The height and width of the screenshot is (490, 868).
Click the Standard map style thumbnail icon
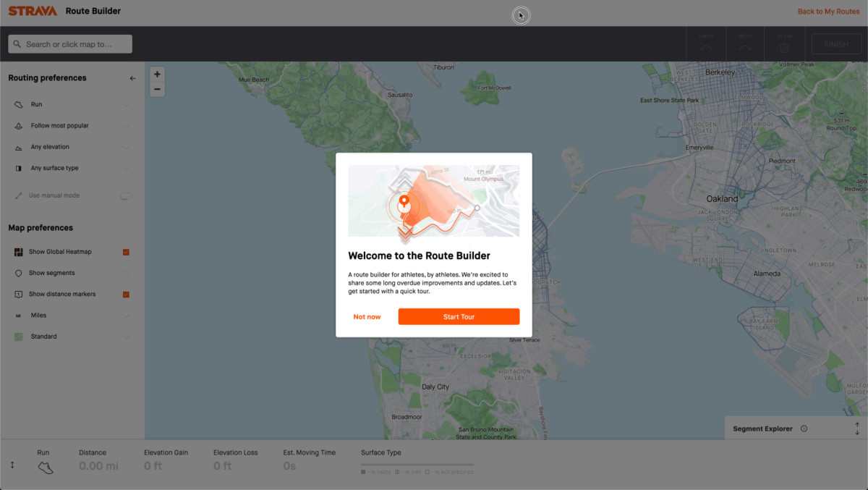[x=19, y=337]
